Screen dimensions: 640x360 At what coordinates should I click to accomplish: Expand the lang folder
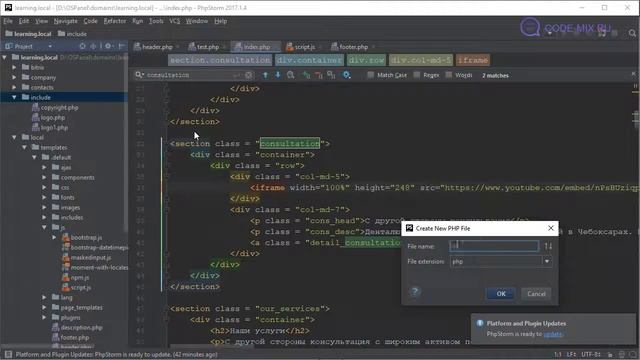coord(44,297)
